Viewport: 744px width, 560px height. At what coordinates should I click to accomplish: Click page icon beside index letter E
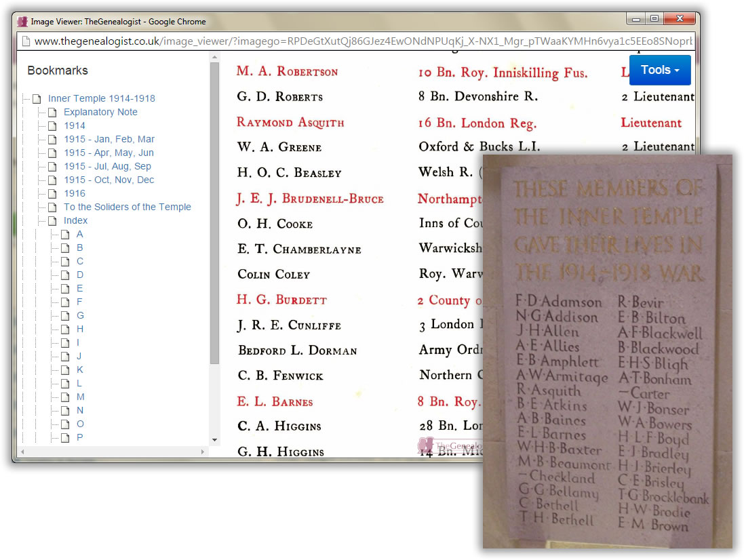pos(65,288)
